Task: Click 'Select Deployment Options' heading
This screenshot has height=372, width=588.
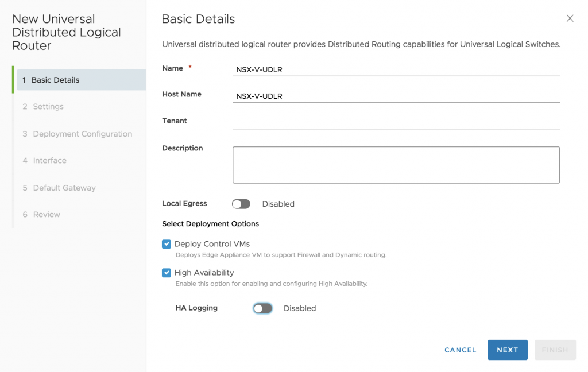Action: [210, 224]
